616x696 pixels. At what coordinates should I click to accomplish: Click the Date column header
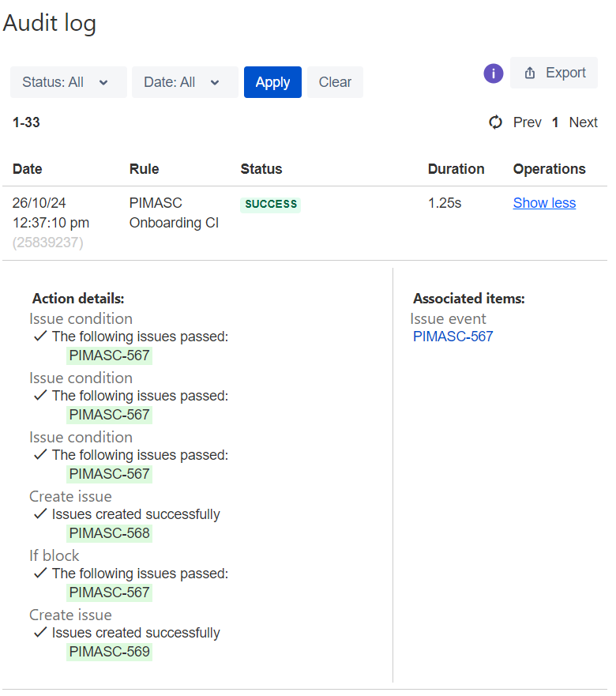coord(28,169)
